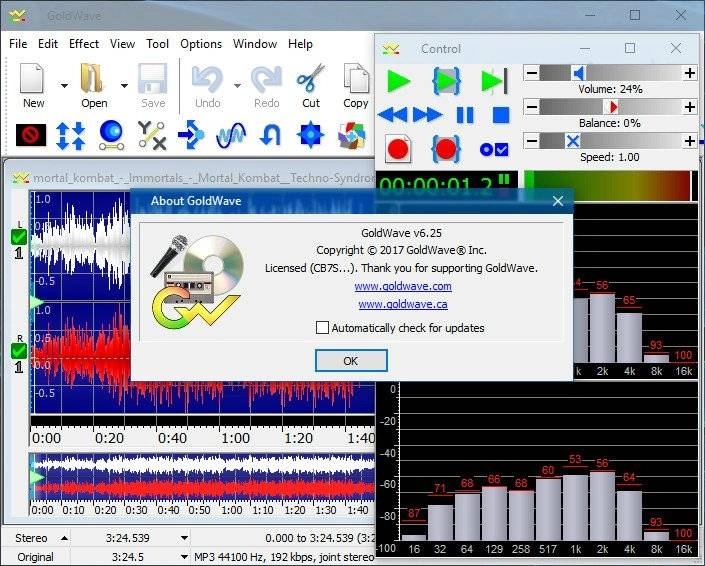Screen dimensions: 705x566
Task: Click the New file icon
Action: (32, 79)
